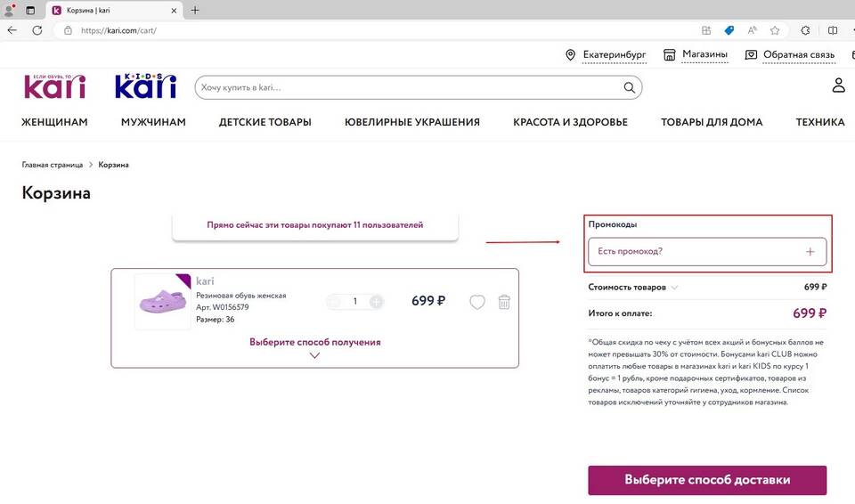Image resolution: width=855 pixels, height=504 pixels.
Task: Click the search magnifier icon
Action: pyautogui.click(x=630, y=87)
